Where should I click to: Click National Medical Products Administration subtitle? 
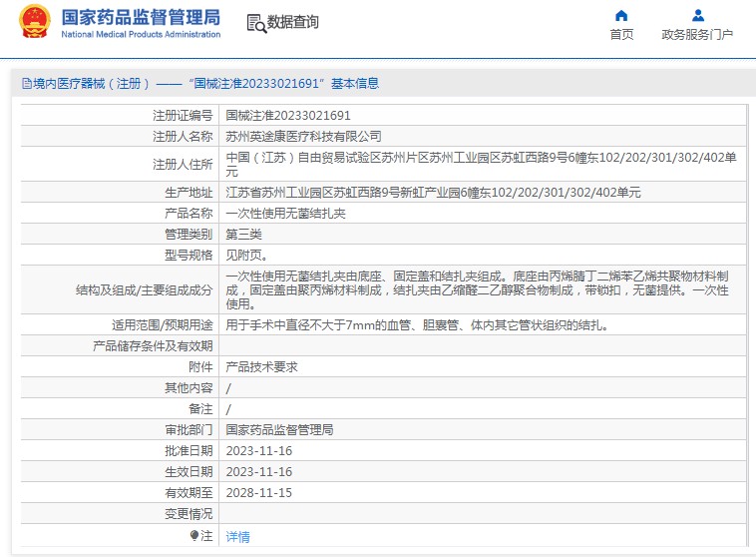(x=141, y=34)
